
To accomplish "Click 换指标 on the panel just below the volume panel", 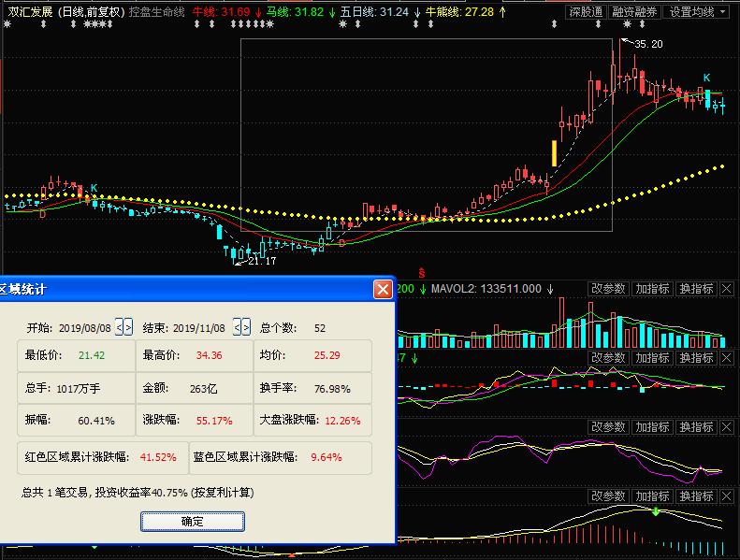I will tap(696, 358).
